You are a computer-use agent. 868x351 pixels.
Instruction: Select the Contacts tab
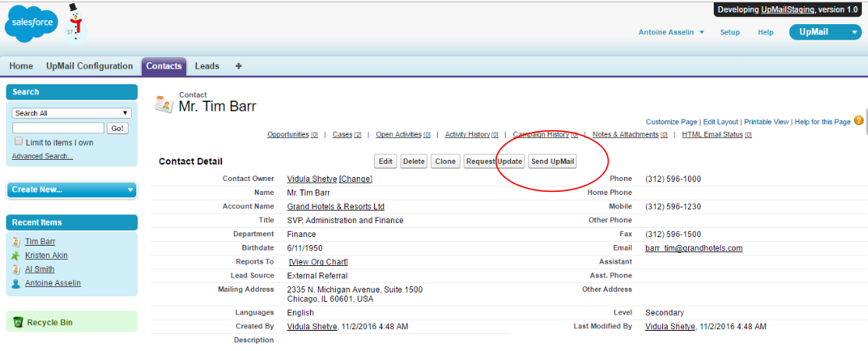pyautogui.click(x=164, y=66)
